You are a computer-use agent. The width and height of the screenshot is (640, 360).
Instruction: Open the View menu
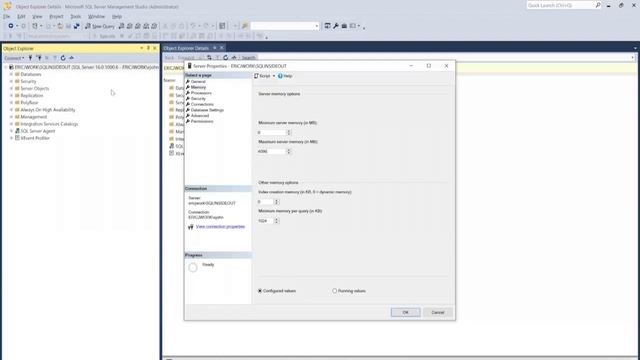(37, 16)
